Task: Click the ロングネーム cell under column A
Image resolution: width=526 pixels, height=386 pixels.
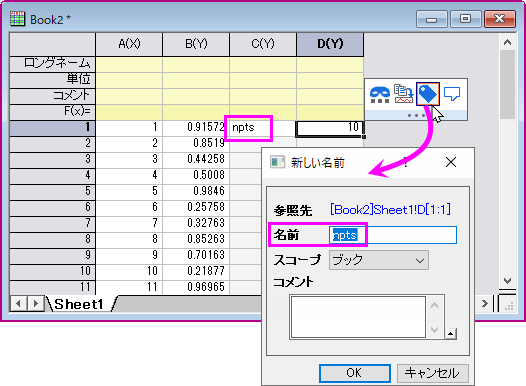Action: pyautogui.click(x=129, y=64)
